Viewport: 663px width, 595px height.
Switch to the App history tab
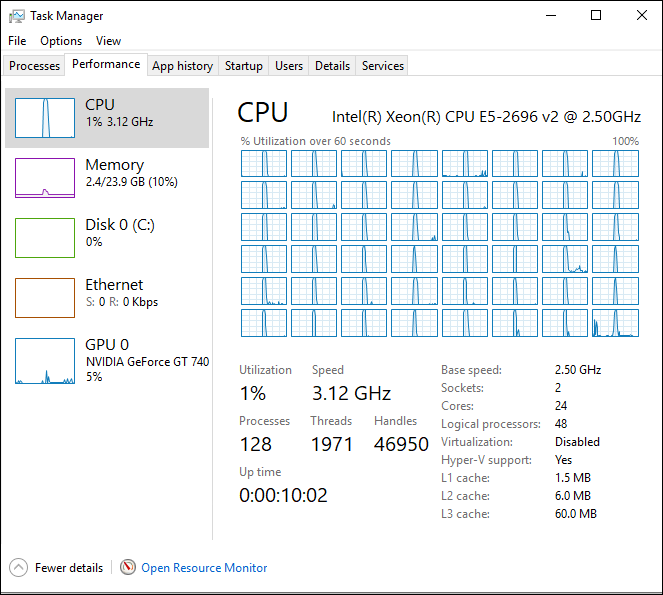[182, 66]
